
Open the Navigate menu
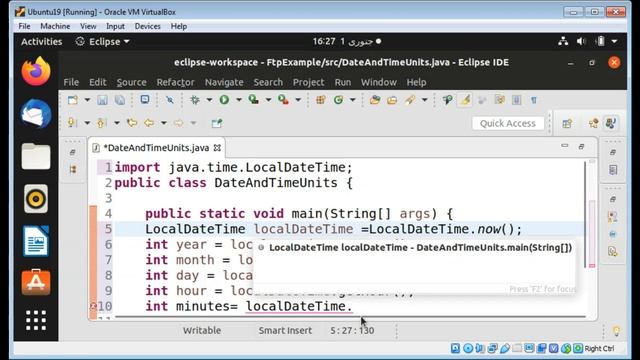click(224, 82)
